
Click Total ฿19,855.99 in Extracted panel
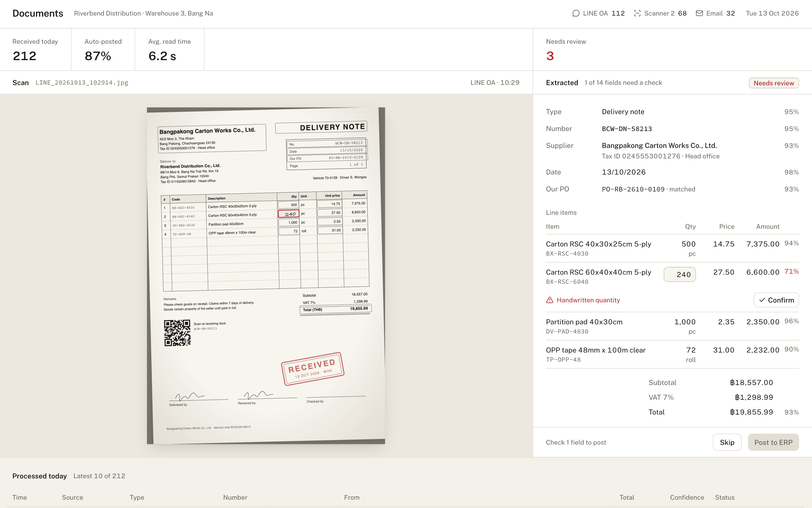[x=752, y=412]
